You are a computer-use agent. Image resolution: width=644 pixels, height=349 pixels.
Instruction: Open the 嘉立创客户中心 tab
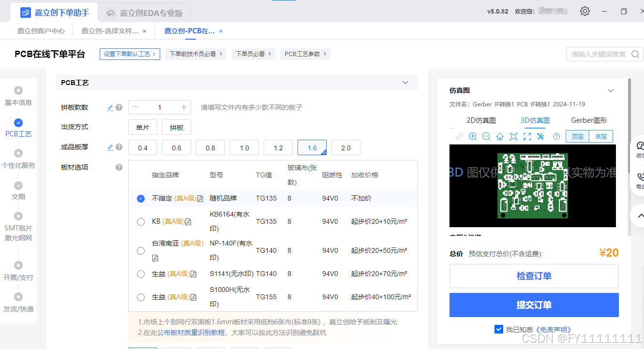point(41,31)
